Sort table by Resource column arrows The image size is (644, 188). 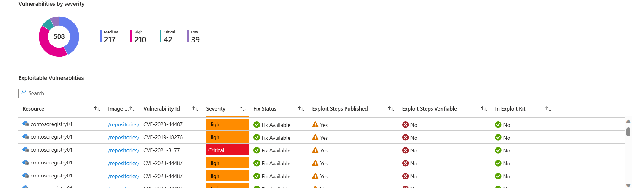(97, 109)
